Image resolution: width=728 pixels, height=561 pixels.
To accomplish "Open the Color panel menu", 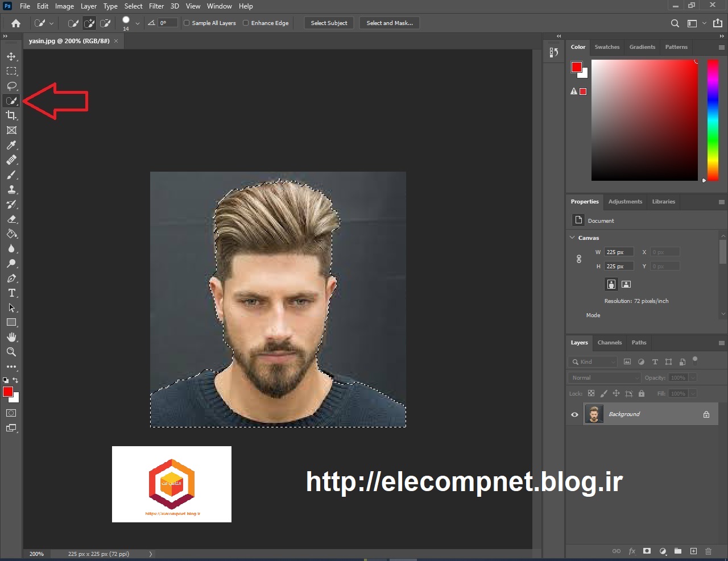I will pos(721,47).
